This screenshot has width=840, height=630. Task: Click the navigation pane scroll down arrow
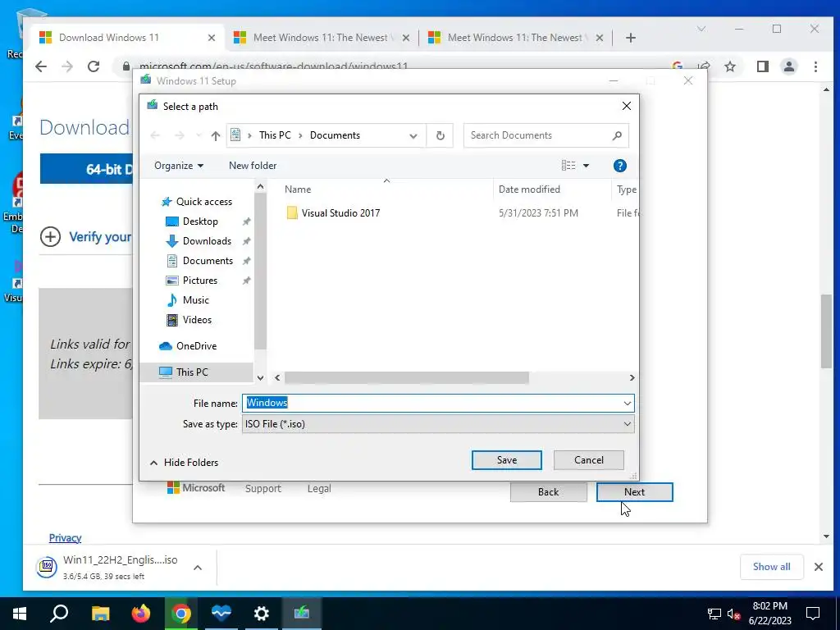260,377
